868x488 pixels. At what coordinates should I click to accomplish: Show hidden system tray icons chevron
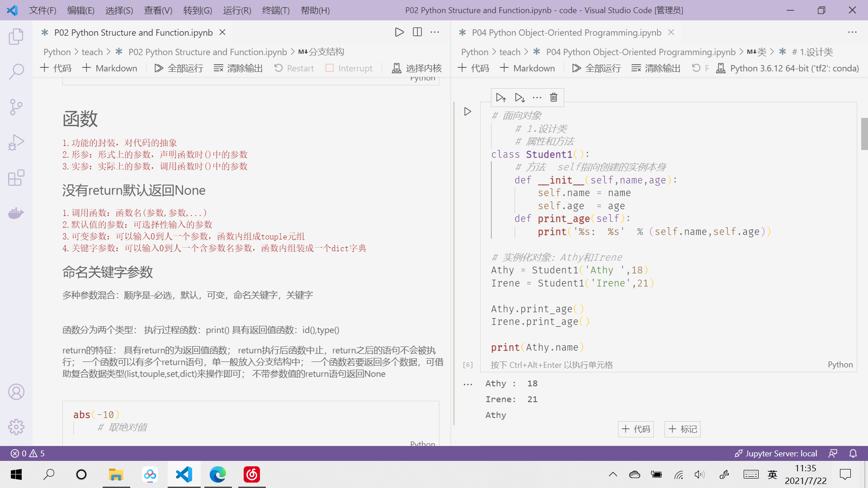(613, 474)
